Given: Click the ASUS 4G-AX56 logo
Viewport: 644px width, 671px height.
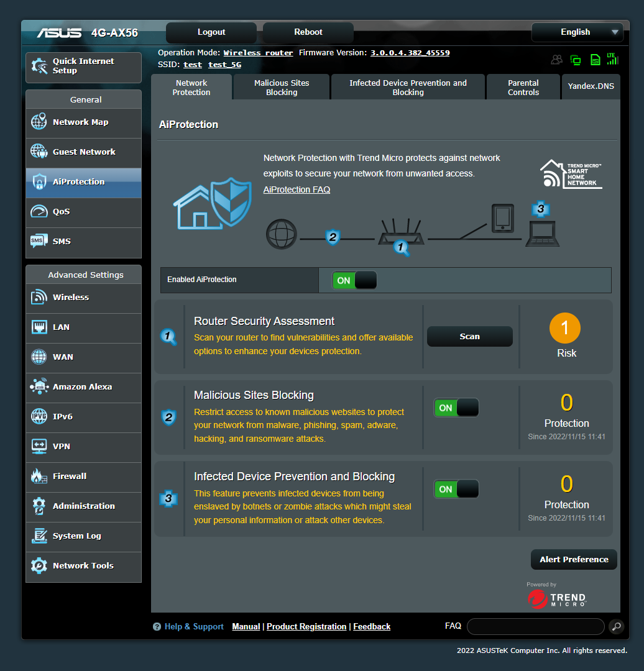Looking at the screenshot, I should (88, 33).
